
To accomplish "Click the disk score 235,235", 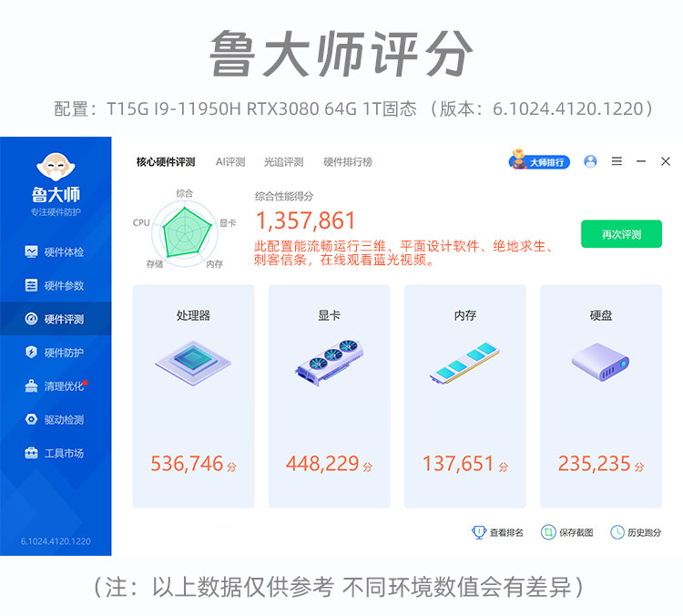I will [x=595, y=464].
